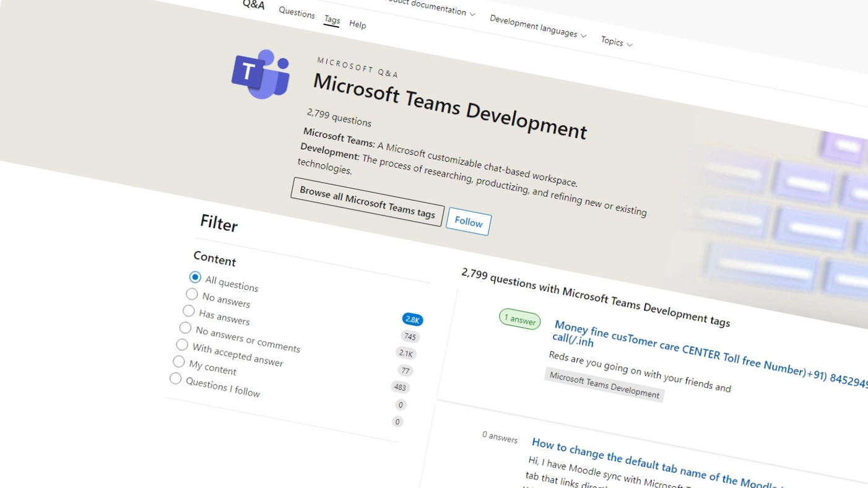
Task: Select the "No answers" filter
Action: [x=192, y=294]
